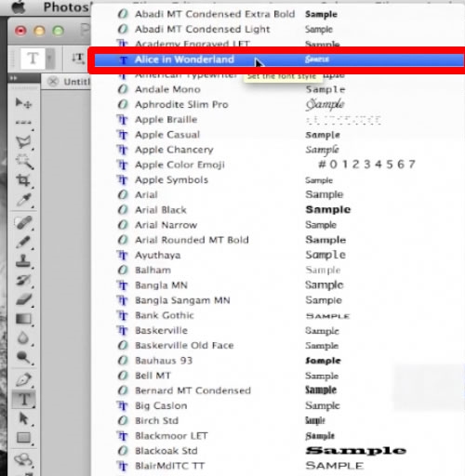Apply the Bernard MT Condensed font
Screen dimensions: 465x476
(x=193, y=390)
